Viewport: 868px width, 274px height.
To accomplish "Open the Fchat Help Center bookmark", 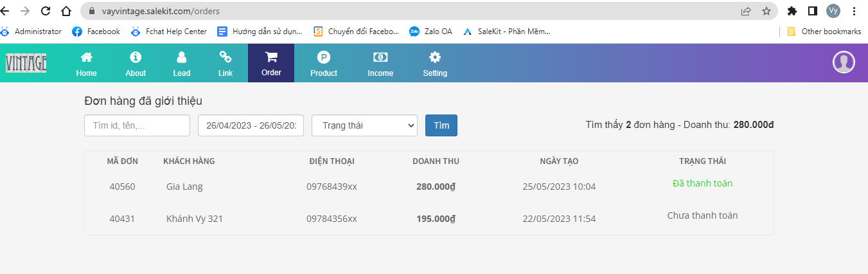I will (x=168, y=31).
